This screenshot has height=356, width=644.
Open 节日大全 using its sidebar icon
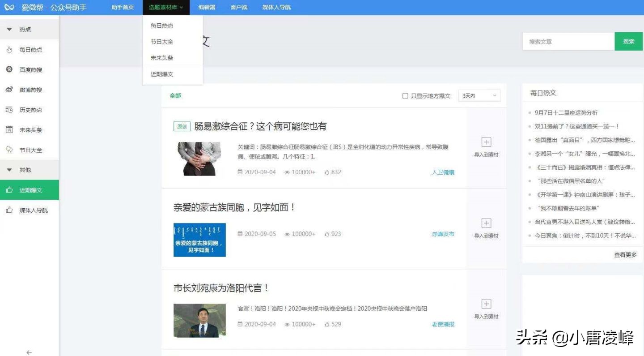click(10, 150)
